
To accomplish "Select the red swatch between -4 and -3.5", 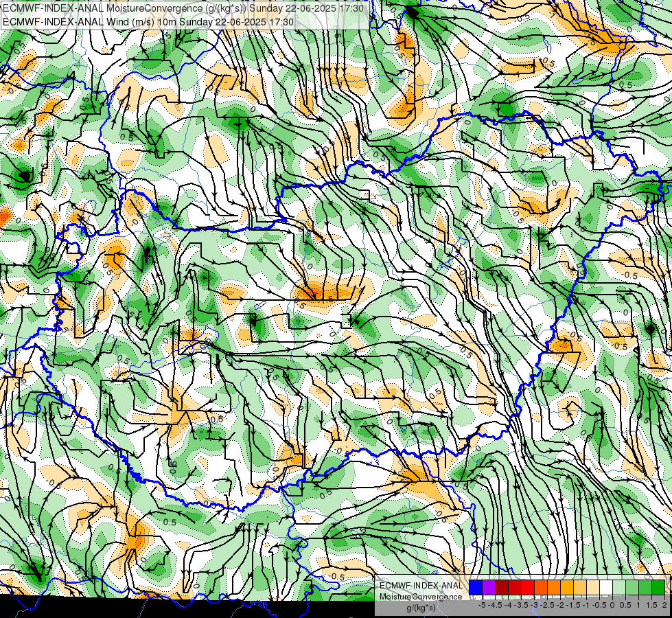I will click(515, 587).
